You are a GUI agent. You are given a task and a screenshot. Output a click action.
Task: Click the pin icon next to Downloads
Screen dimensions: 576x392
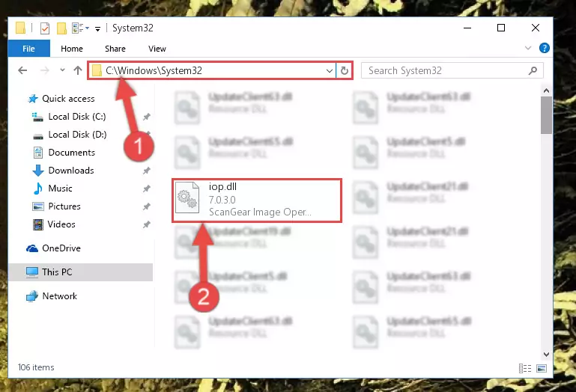(147, 171)
